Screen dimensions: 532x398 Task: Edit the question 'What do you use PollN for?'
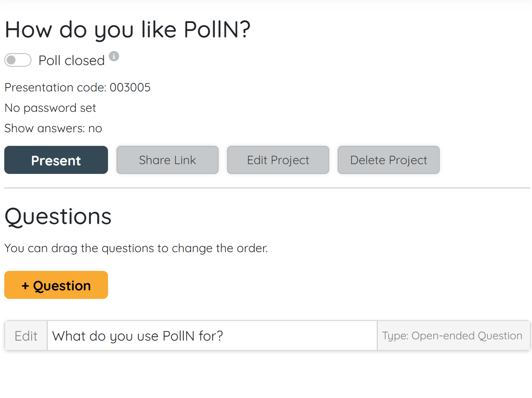coord(26,335)
